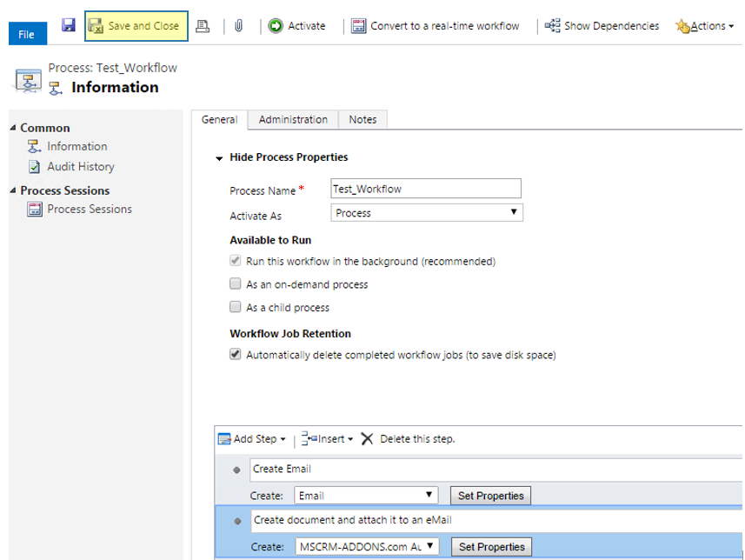Open Audit History in the sidebar
The width and height of the screenshot is (745, 560).
pyautogui.click(x=85, y=166)
